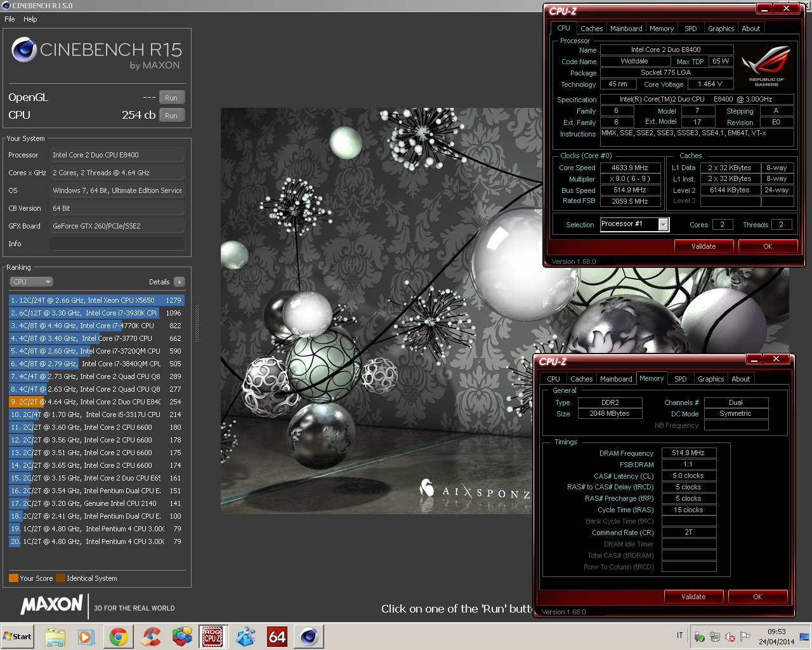Image resolution: width=812 pixels, height=650 pixels.
Task: Click OK in Memory tab window
Action: [x=757, y=597]
